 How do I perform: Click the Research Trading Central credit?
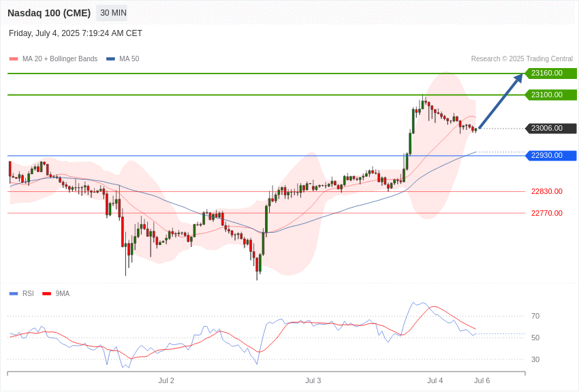click(522, 59)
